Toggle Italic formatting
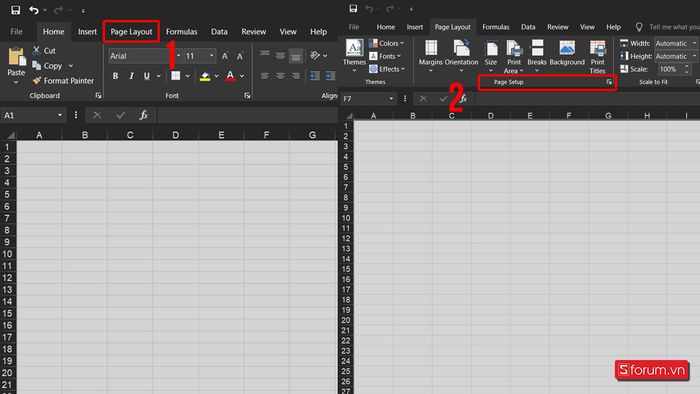 (x=131, y=76)
